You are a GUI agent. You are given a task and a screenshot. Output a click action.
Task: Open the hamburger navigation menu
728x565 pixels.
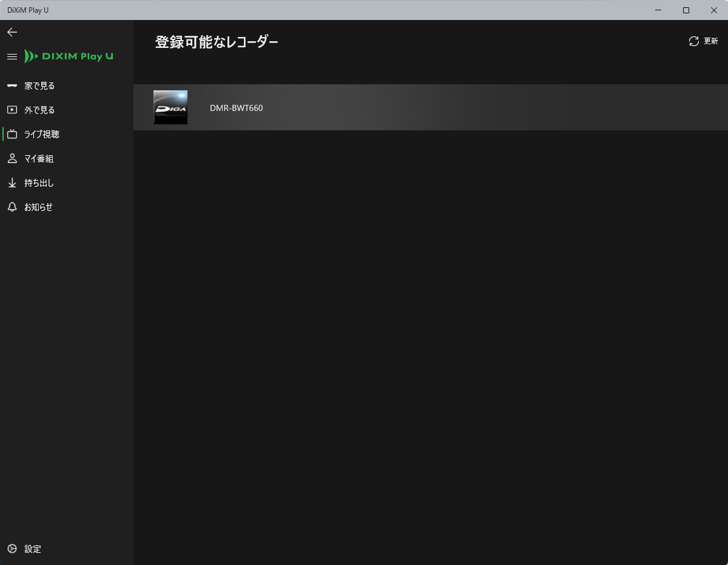pos(12,56)
